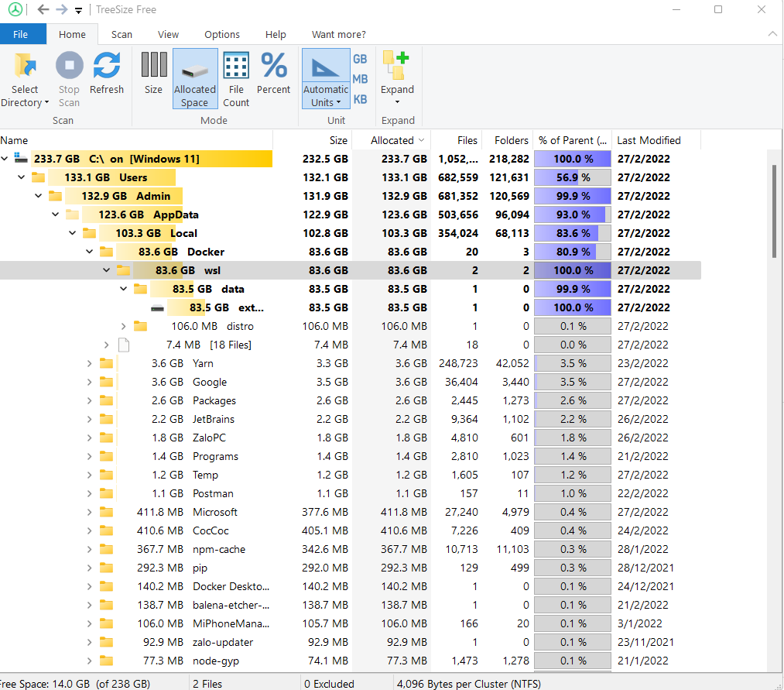This screenshot has width=784, height=690.
Task: Collapse the Docker folder
Action: 90,252
